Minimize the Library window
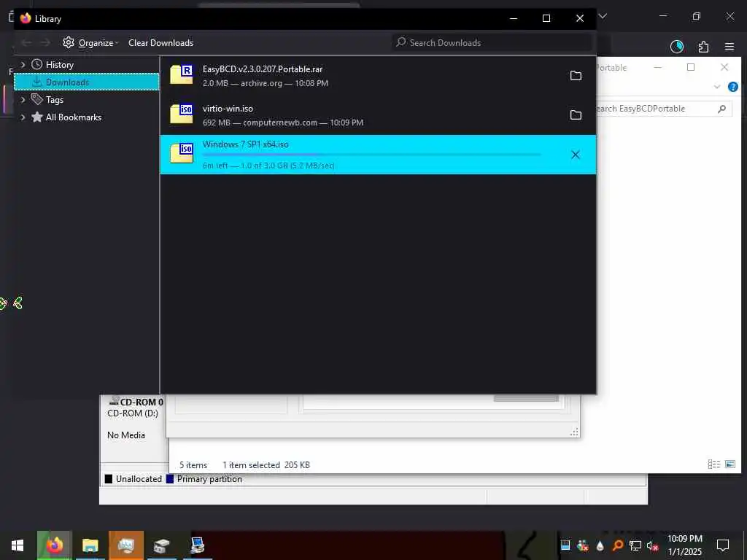The image size is (747, 560). tap(514, 18)
